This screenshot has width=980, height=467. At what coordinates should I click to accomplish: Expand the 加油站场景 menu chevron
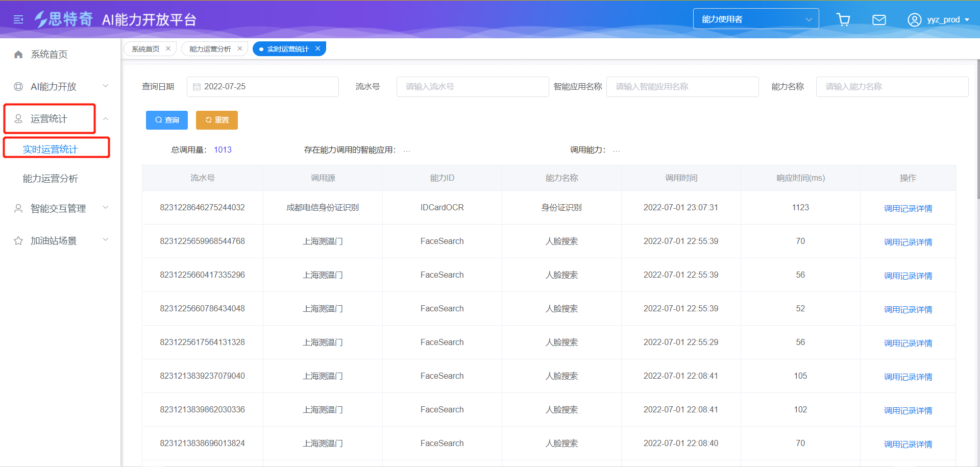[x=106, y=240]
